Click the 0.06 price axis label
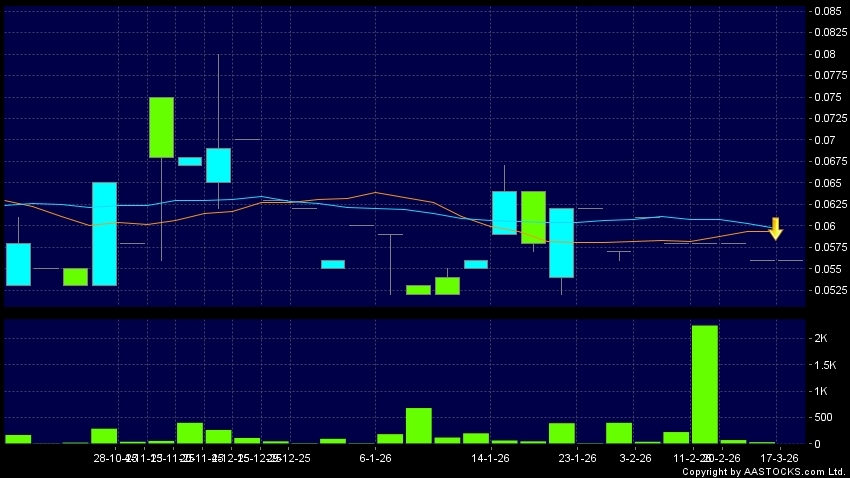Viewport: 850px width, 478px height. pyautogui.click(x=823, y=226)
